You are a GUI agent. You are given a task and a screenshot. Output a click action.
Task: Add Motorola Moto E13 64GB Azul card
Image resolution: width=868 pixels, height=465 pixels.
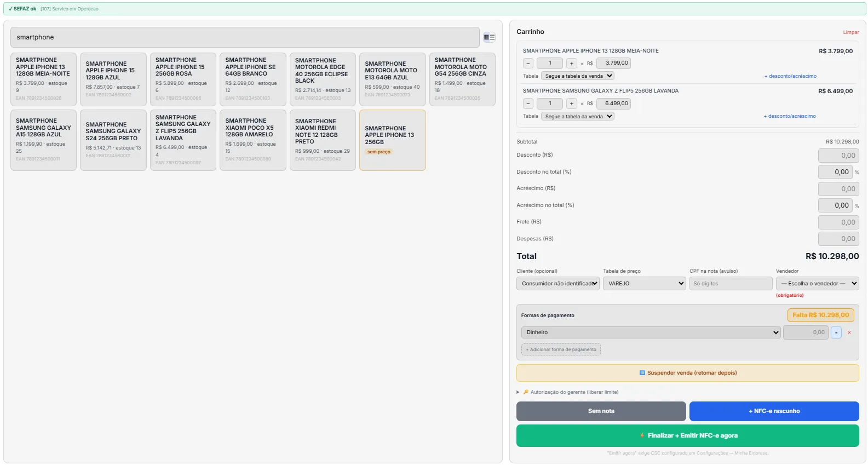coord(393,79)
